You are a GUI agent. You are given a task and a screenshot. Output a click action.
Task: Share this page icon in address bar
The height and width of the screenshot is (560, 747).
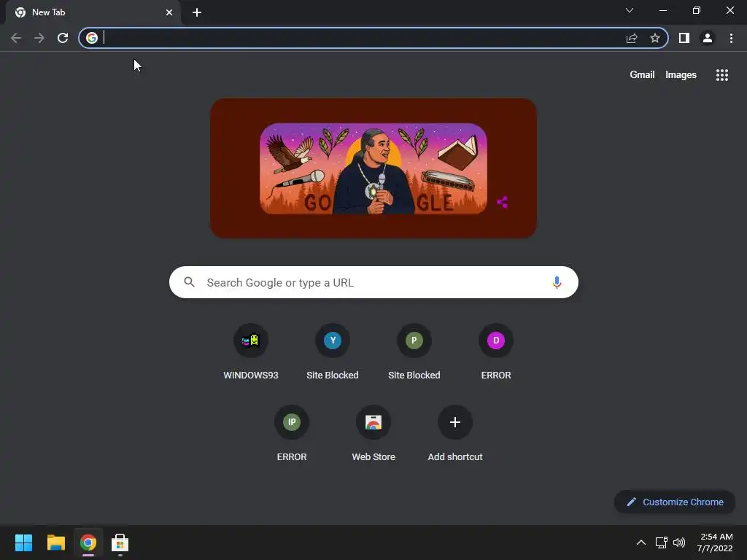click(632, 38)
